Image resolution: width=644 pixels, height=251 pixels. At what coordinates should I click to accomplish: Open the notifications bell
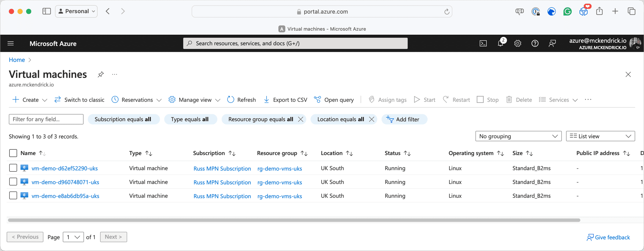500,43
